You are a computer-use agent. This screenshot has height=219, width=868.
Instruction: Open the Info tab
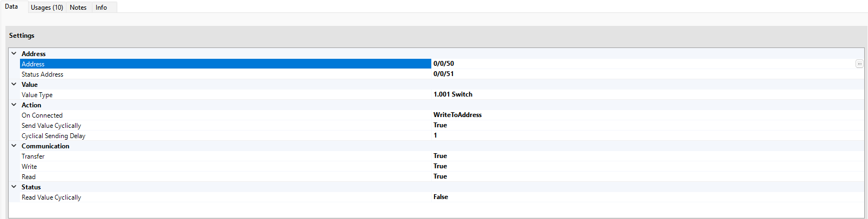pos(101,8)
